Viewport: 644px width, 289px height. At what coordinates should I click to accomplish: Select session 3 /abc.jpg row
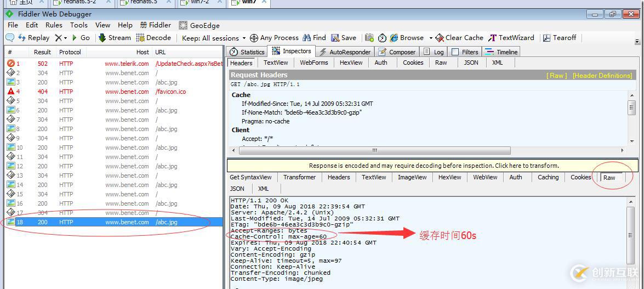click(114, 82)
